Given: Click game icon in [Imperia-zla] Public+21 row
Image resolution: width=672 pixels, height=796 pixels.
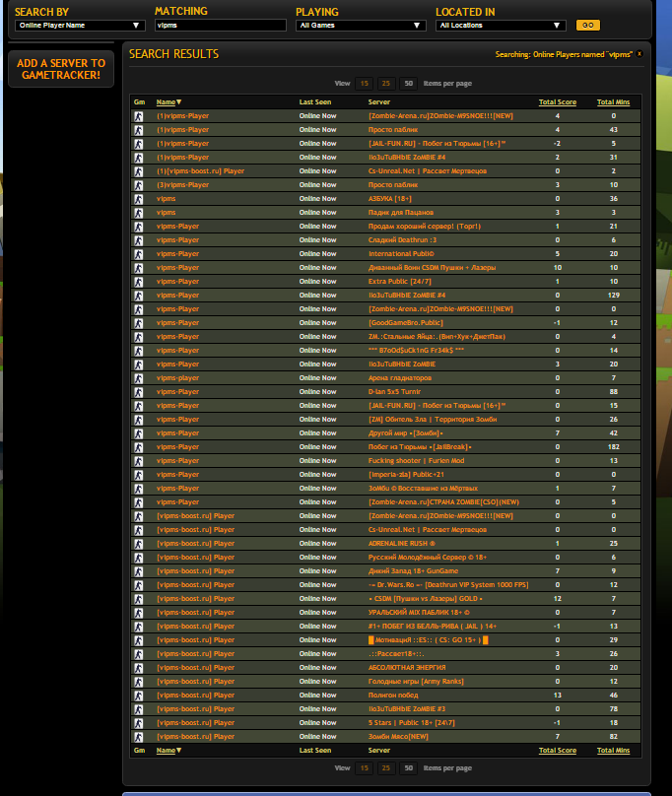Looking at the screenshot, I should [138, 475].
